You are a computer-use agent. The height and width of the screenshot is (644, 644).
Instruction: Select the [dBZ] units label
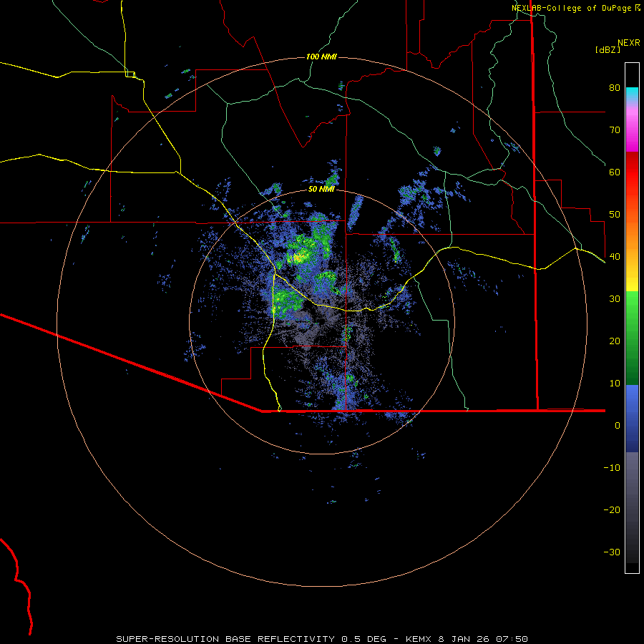coord(608,49)
